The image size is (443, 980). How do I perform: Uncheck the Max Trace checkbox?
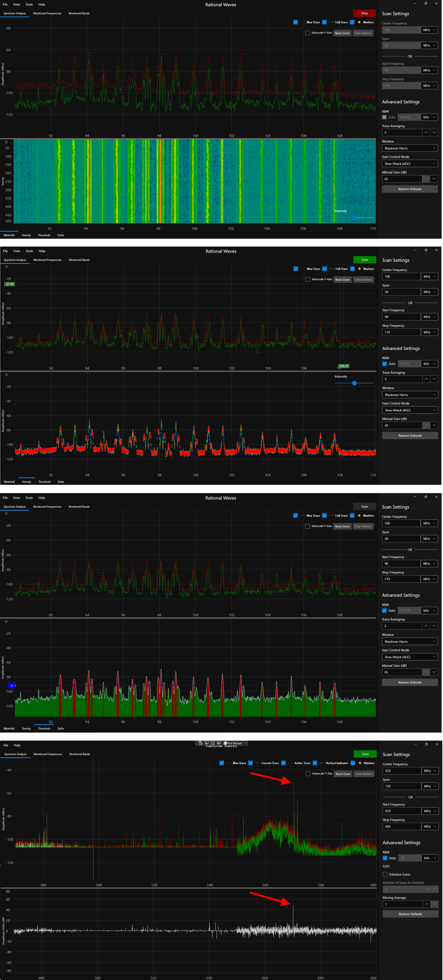click(x=296, y=22)
